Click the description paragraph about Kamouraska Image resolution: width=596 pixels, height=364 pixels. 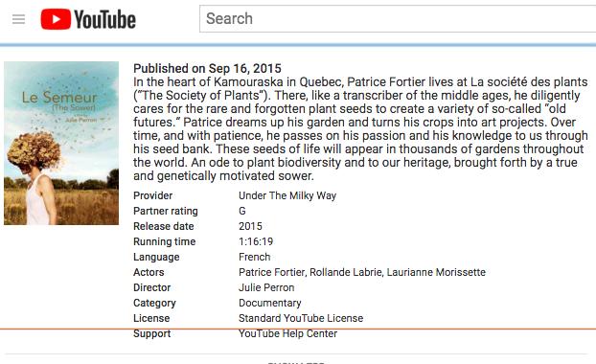pos(360,128)
